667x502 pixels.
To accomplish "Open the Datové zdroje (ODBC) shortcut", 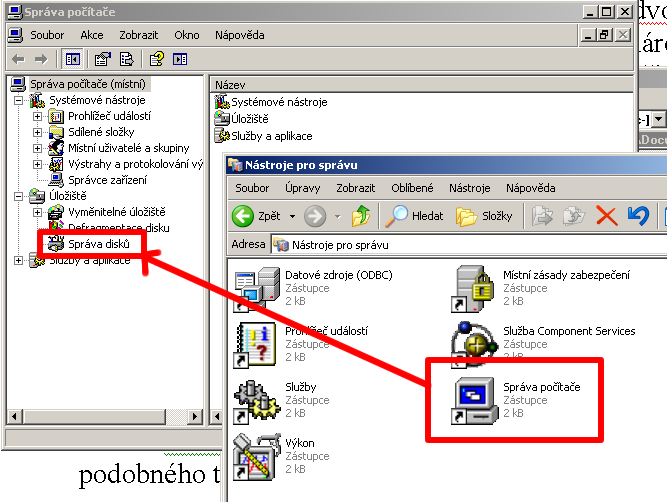I will [x=254, y=288].
